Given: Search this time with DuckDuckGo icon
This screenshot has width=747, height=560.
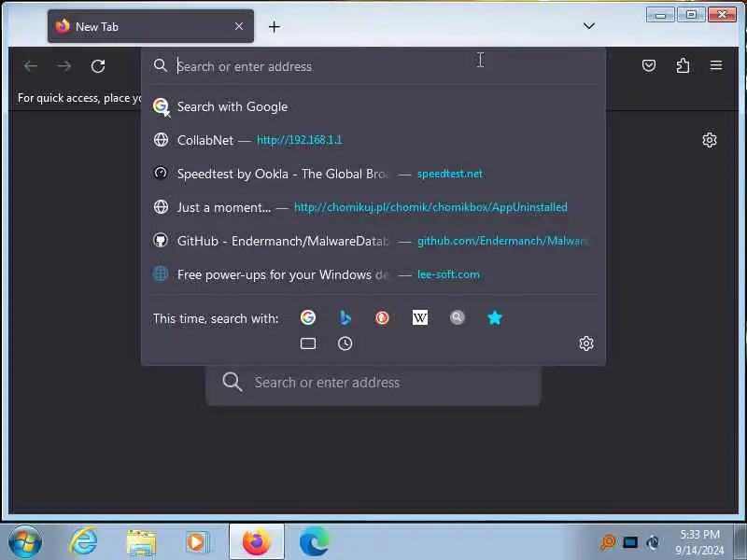Looking at the screenshot, I should point(382,317).
